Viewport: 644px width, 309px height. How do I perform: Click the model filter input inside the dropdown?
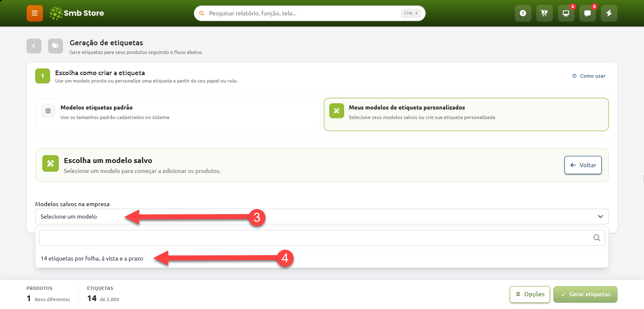(x=322, y=238)
